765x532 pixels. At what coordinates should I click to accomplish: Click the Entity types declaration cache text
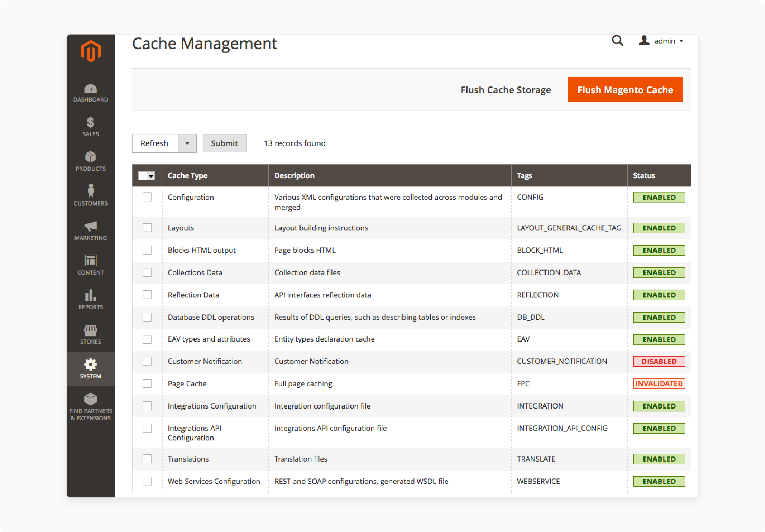click(324, 339)
